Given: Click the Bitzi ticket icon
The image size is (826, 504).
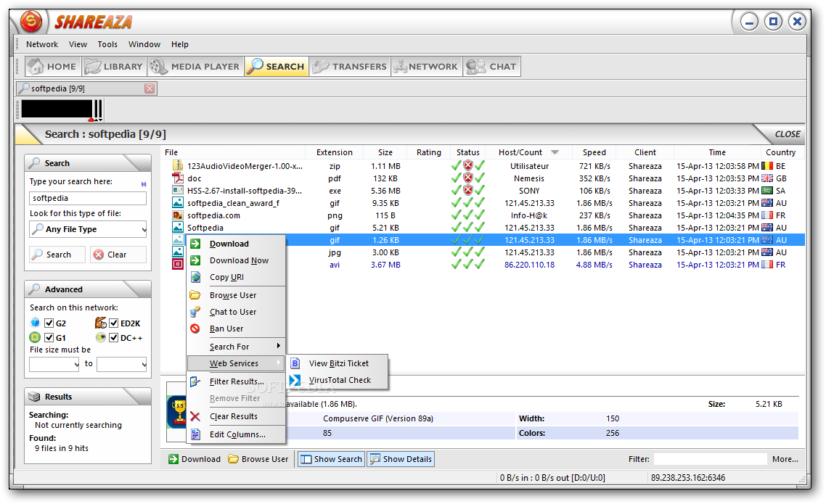Looking at the screenshot, I should pyautogui.click(x=295, y=363).
